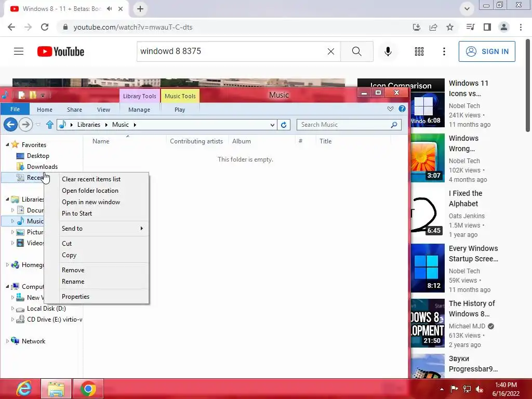This screenshot has width=532, height=399.
Task: Open the address bar history dropdown
Action: 272,125
